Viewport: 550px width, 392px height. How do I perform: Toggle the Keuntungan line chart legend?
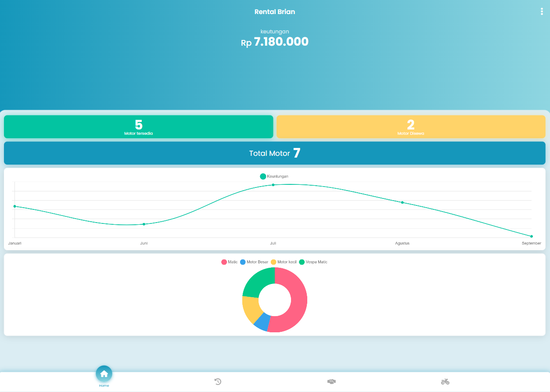pyautogui.click(x=274, y=176)
